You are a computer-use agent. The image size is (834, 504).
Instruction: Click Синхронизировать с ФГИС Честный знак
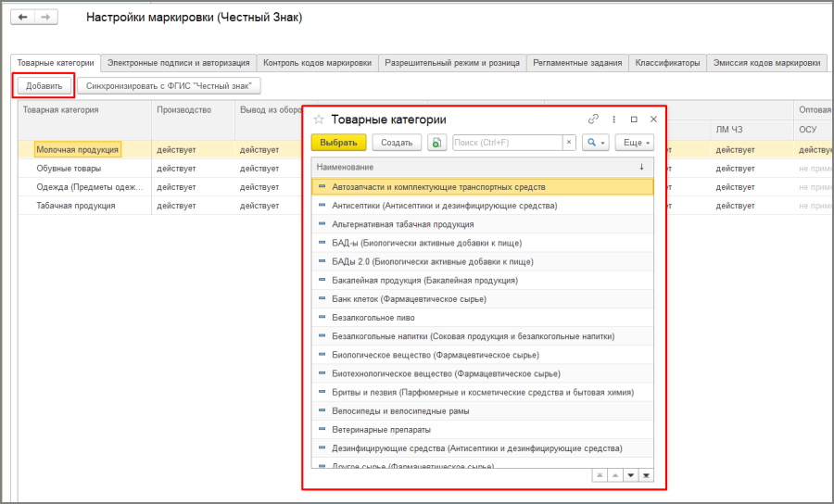(x=169, y=85)
